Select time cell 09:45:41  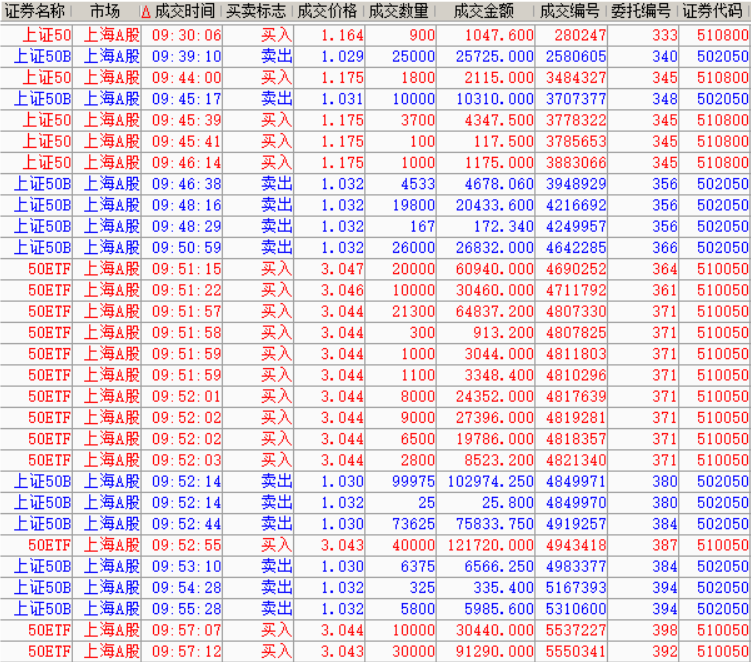pyautogui.click(x=186, y=141)
